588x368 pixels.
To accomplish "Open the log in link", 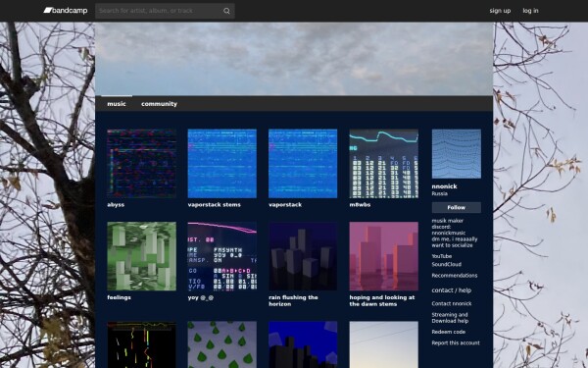I will coord(530,11).
